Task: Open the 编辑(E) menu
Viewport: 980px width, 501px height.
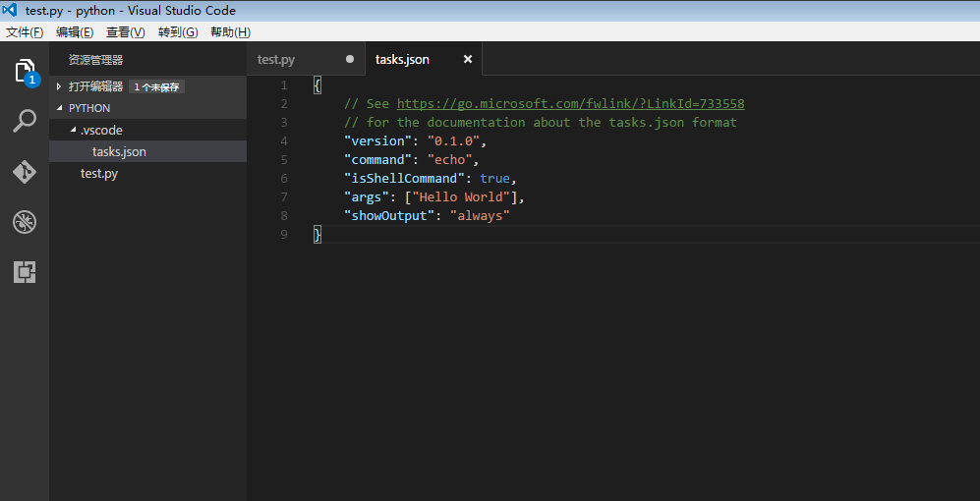Action: click(x=75, y=32)
